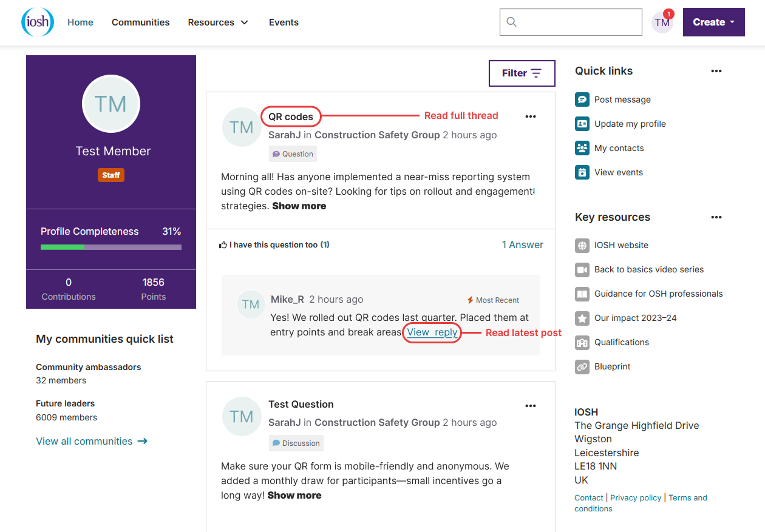The width and height of the screenshot is (765, 532).
Task: Select the Our impact 2023–24 star icon
Action: [x=582, y=318]
